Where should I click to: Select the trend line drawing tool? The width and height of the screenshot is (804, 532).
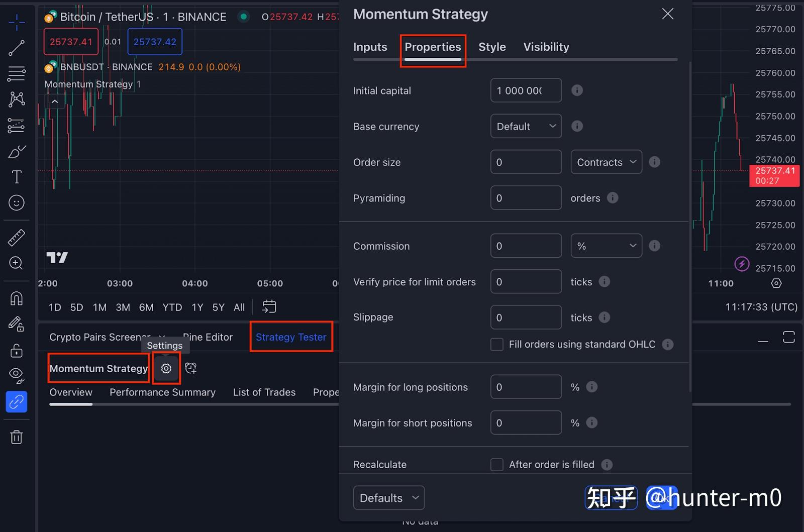coord(16,48)
